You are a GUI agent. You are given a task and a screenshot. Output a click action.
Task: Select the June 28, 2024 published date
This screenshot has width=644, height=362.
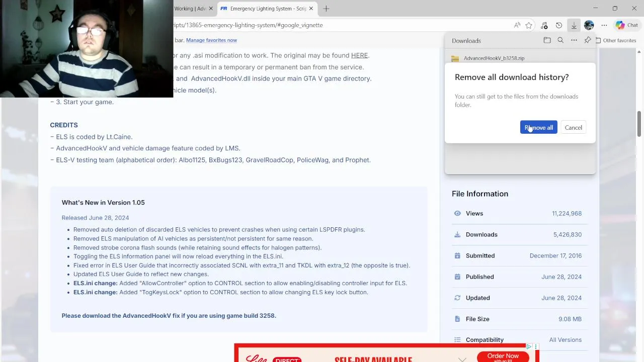coord(561,277)
